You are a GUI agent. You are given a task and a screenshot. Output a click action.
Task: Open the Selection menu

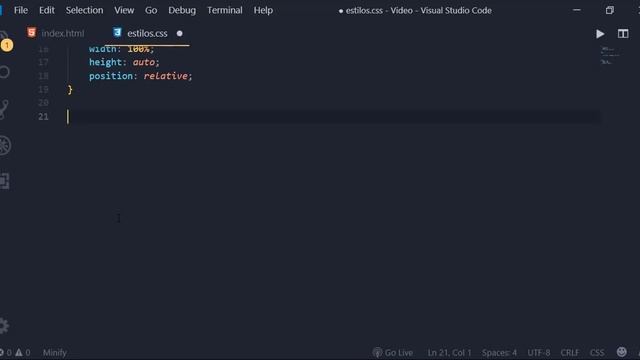[x=84, y=10]
